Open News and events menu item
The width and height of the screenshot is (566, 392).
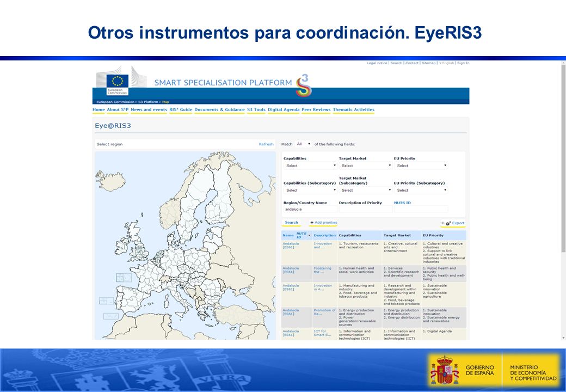coord(149,110)
